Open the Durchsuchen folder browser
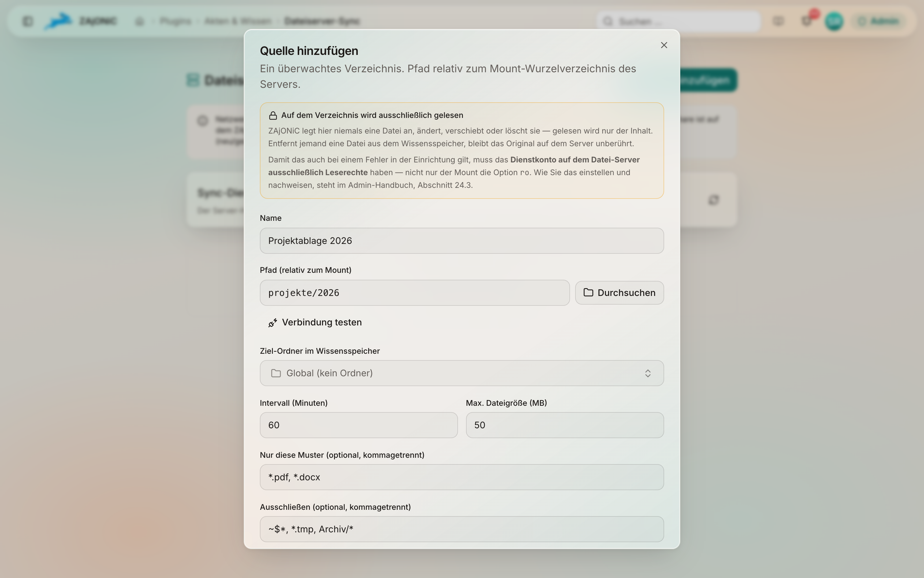Screen dimensions: 924x578 tap(619, 293)
